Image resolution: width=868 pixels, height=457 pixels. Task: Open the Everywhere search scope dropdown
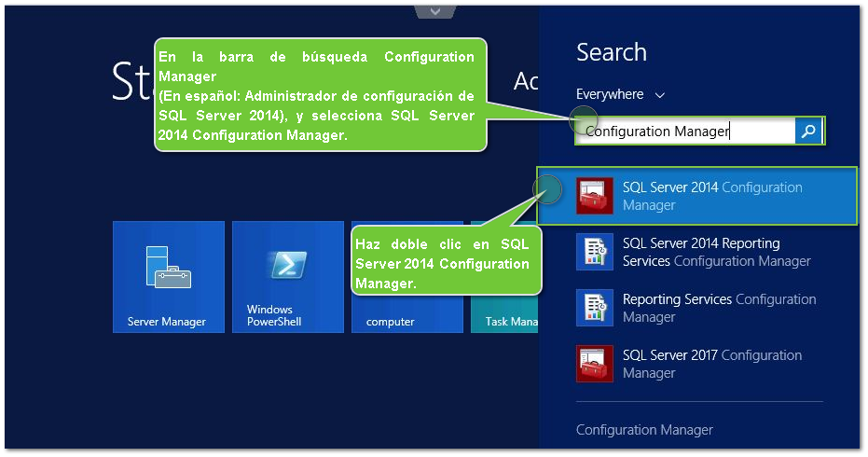(620, 95)
